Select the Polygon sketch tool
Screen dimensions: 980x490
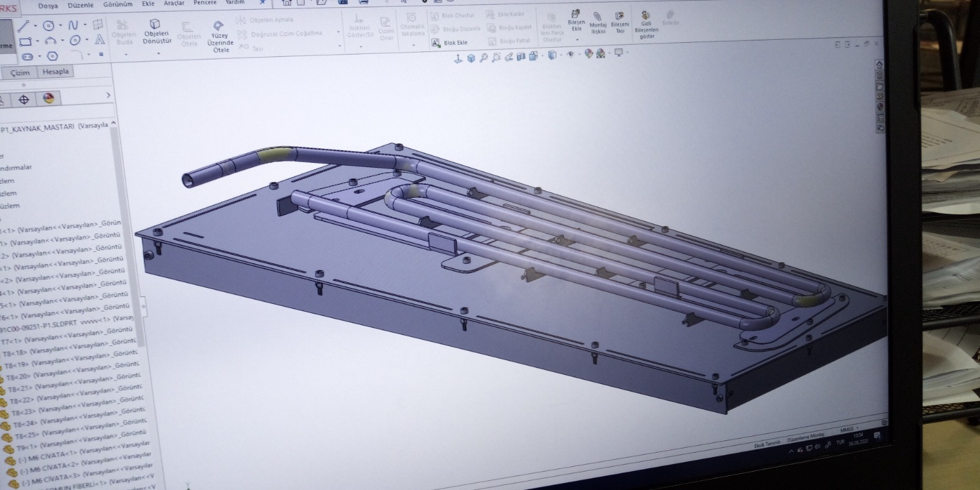point(53,56)
